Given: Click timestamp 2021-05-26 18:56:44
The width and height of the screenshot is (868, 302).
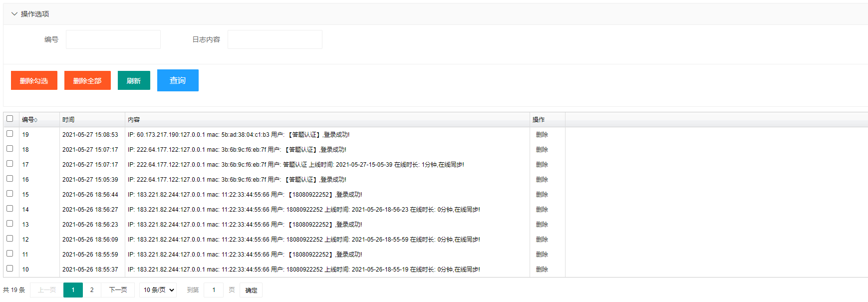Looking at the screenshot, I should coord(90,195).
